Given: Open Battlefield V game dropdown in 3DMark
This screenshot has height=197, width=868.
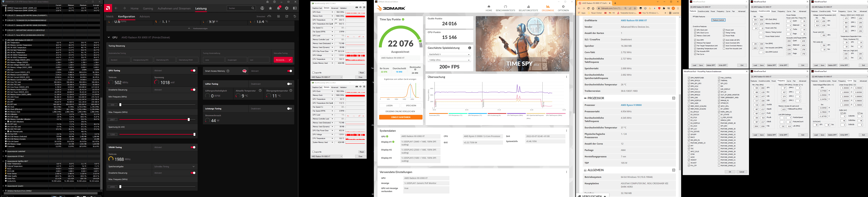Looking at the screenshot, I should coord(449,54).
